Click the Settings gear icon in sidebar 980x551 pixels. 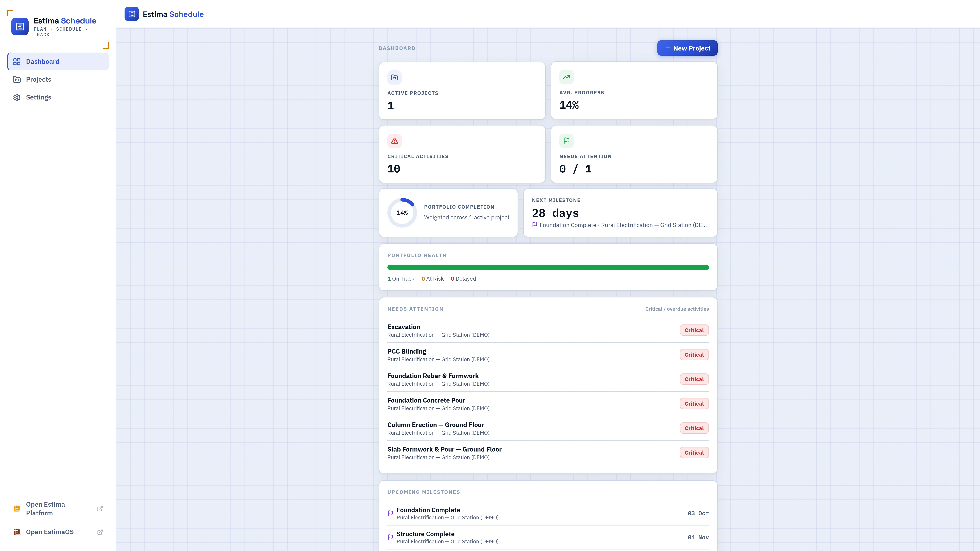[x=17, y=97]
